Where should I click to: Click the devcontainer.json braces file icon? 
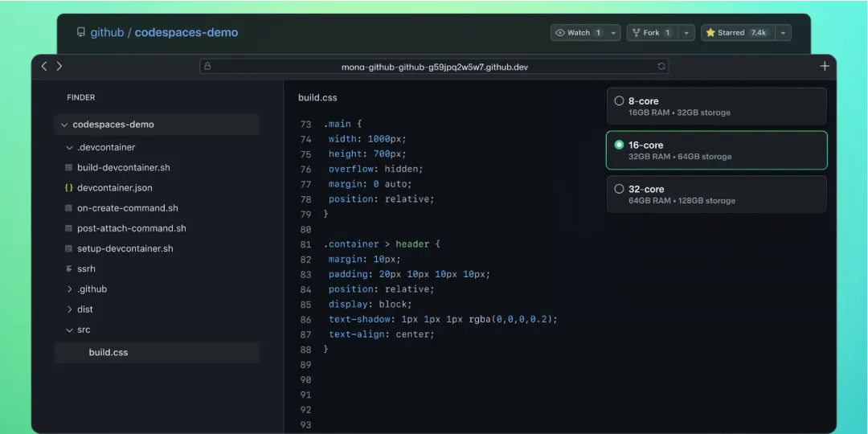click(x=69, y=188)
